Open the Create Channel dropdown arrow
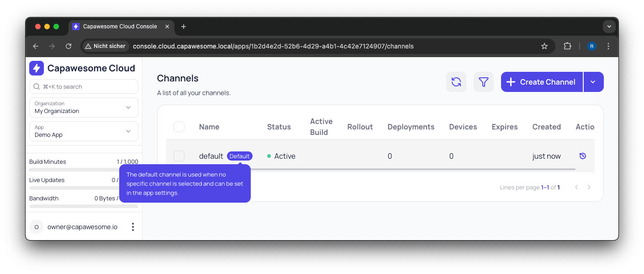Viewport: 644px width, 274px height. [x=593, y=82]
